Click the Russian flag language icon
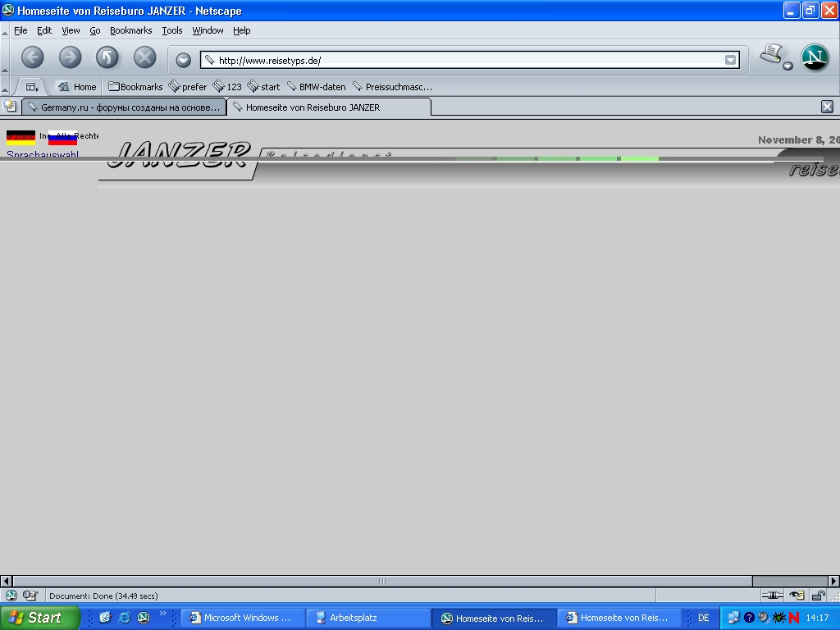840x630 pixels. [x=62, y=138]
